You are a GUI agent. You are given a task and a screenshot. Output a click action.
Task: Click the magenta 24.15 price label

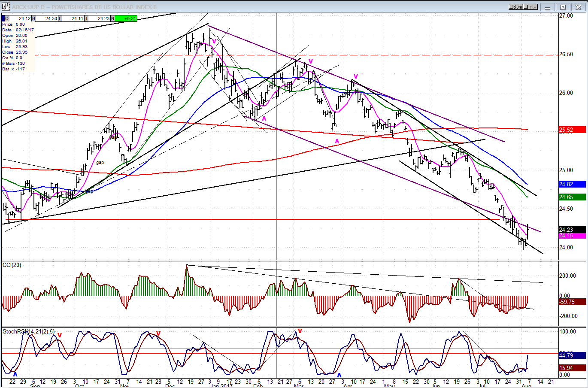tap(572, 236)
